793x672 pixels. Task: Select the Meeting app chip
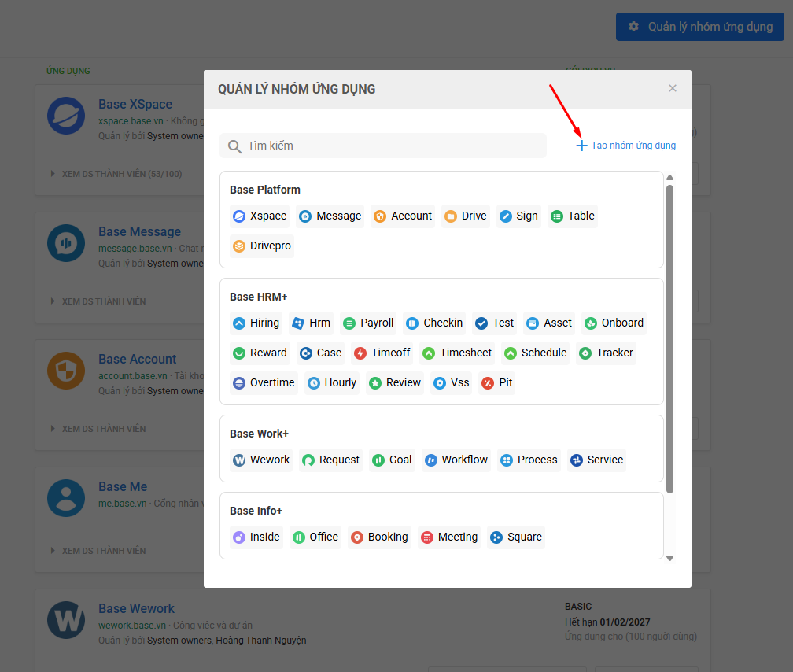tap(449, 537)
